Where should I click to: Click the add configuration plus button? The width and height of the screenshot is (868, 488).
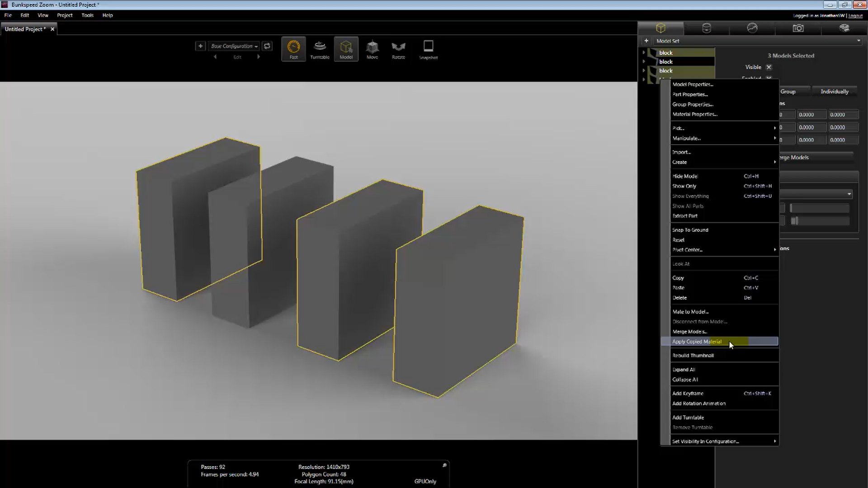200,46
